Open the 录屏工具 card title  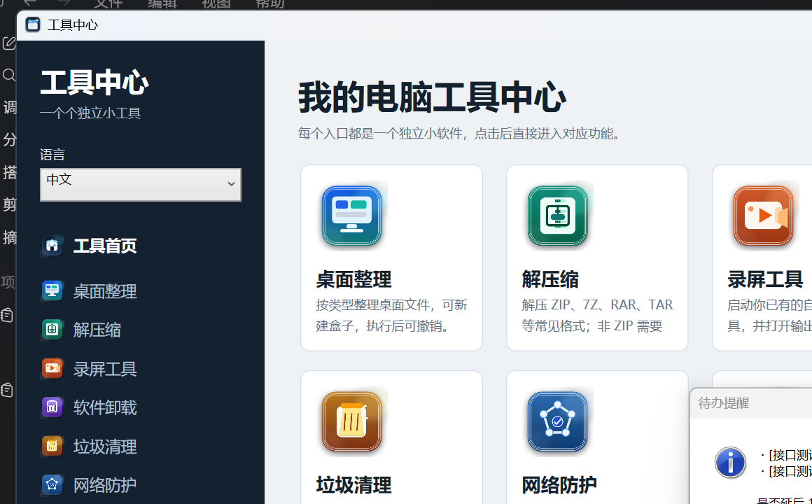point(765,279)
